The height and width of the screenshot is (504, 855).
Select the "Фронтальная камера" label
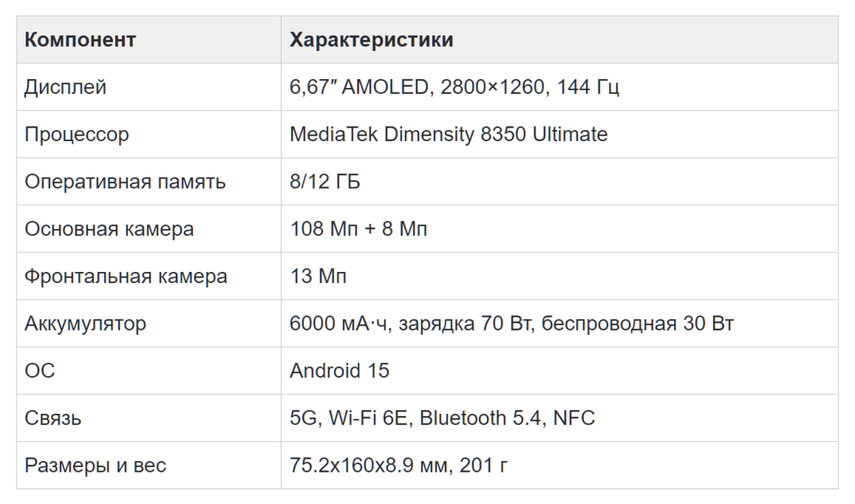point(126,276)
